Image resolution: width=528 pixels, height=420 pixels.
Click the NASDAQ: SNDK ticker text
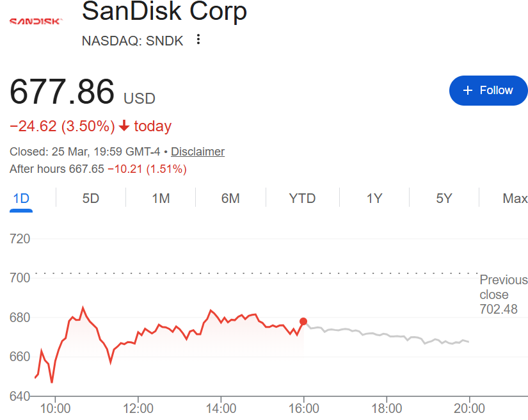tap(132, 40)
